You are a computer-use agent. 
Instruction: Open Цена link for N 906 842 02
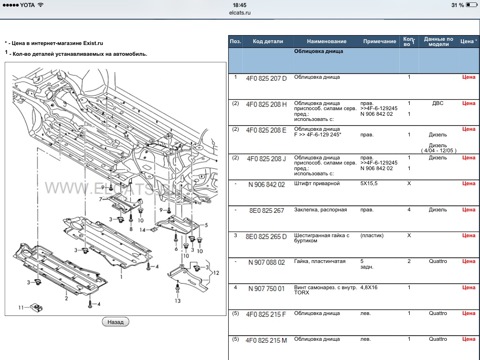[468, 184]
